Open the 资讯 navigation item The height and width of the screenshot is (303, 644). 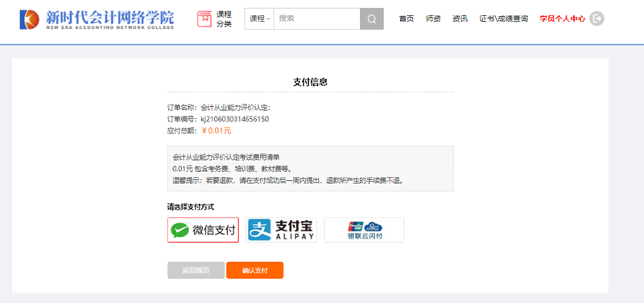[x=460, y=18]
